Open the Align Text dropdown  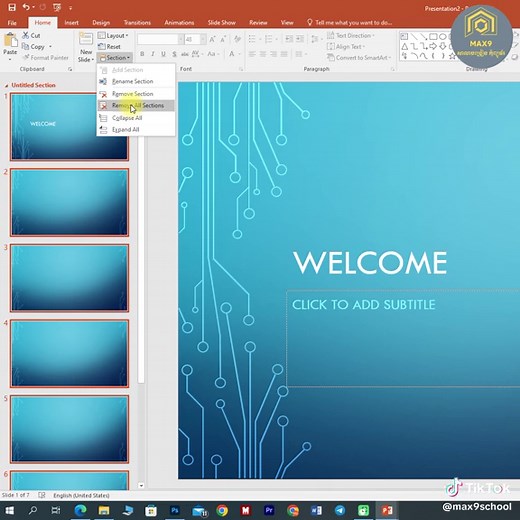346,47
